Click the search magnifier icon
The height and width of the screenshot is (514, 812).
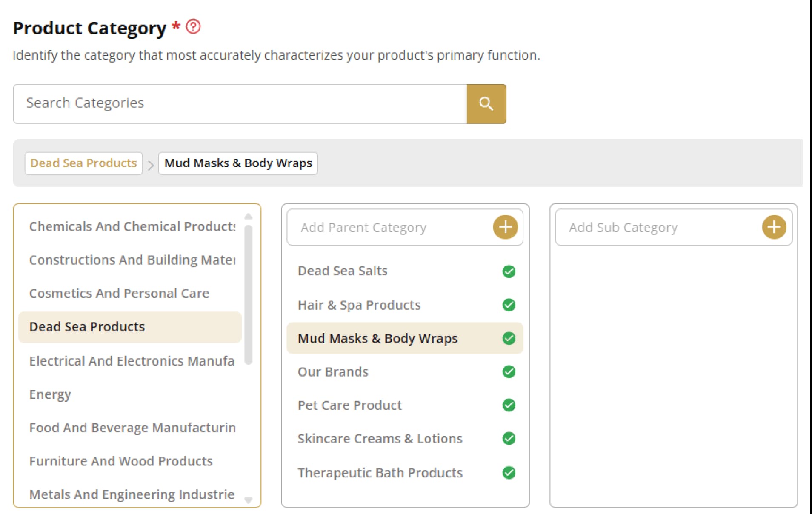click(486, 103)
